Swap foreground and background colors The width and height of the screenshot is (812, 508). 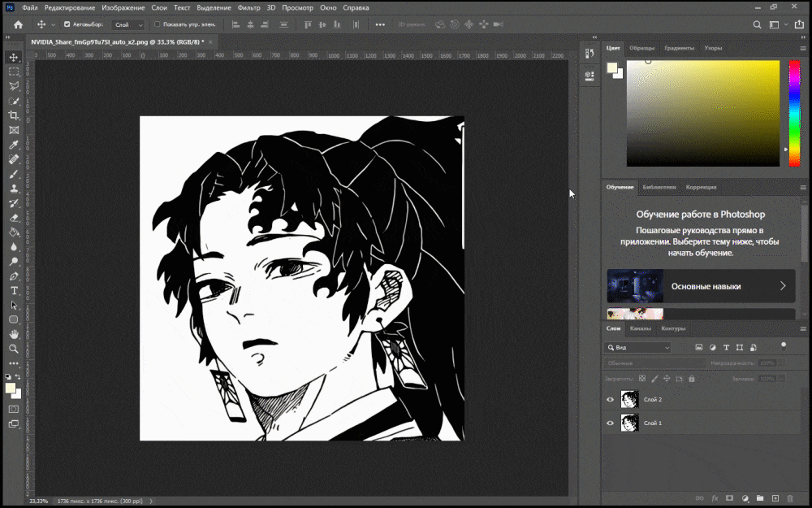click(18, 377)
